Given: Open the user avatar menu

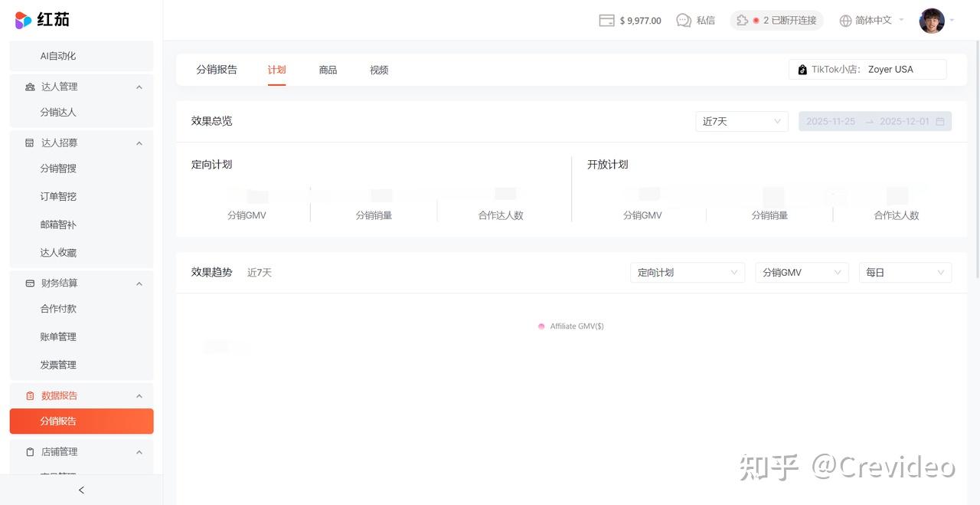Looking at the screenshot, I should [932, 21].
